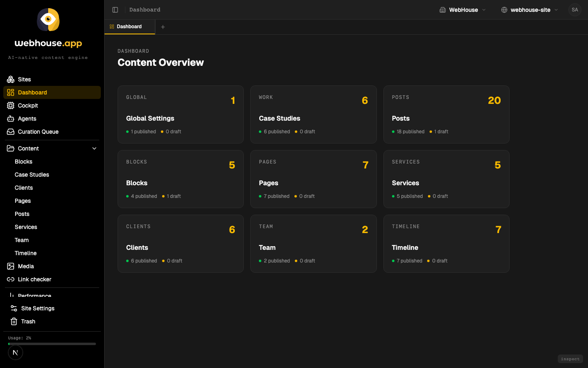Click the Sites icon in sidebar
588x368 pixels.
point(11,79)
